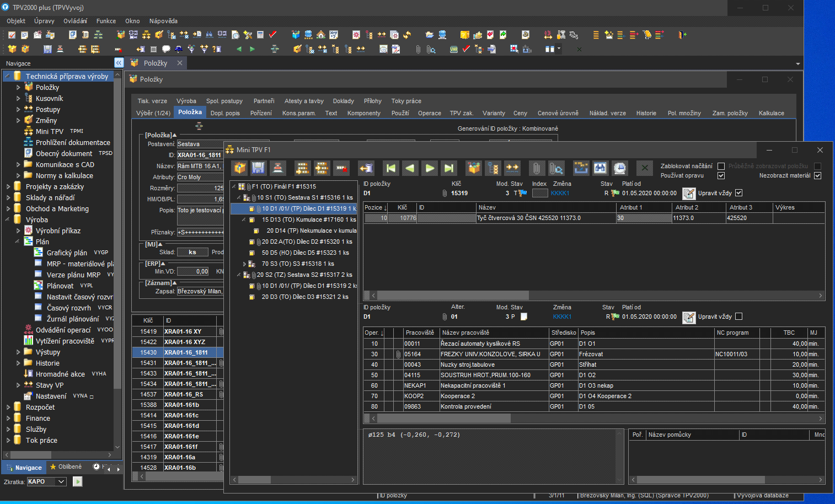Image resolution: width=835 pixels, height=504 pixels.
Task: Click the save diskette icon in Mini TPV toolbar
Action: pos(258,168)
